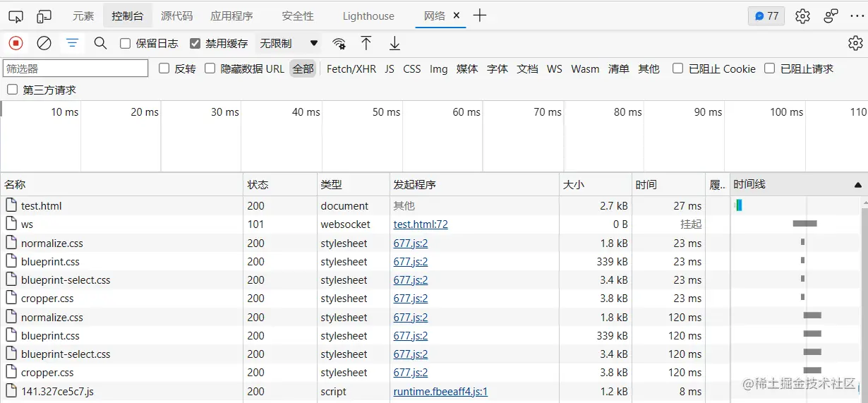Open network conditions (Wi-Fi gear icon)
This screenshot has height=403, width=868.
(339, 43)
